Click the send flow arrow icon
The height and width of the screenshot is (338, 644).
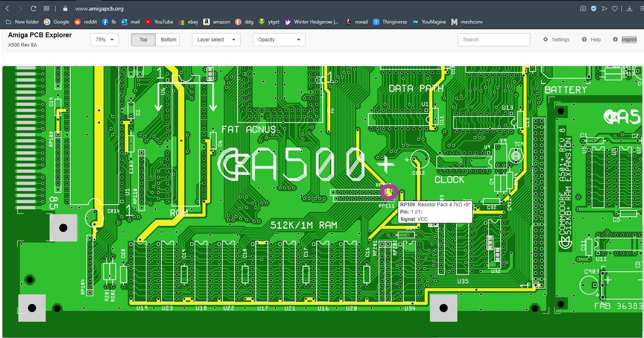point(604,9)
